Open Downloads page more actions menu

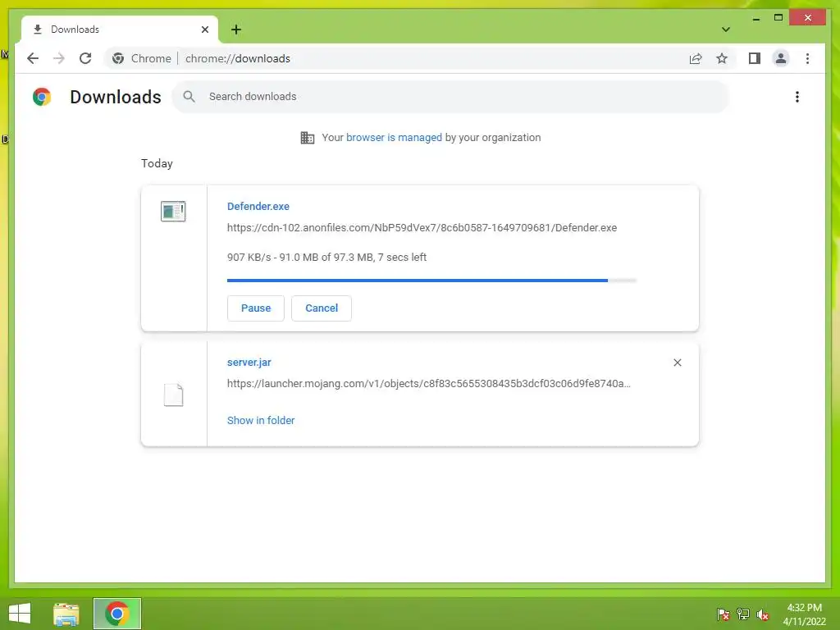[797, 97]
